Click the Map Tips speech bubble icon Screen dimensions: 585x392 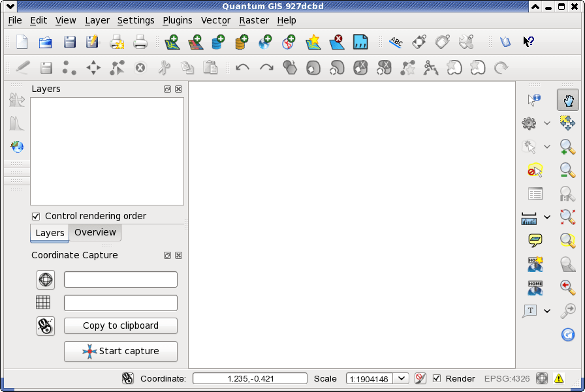click(535, 240)
